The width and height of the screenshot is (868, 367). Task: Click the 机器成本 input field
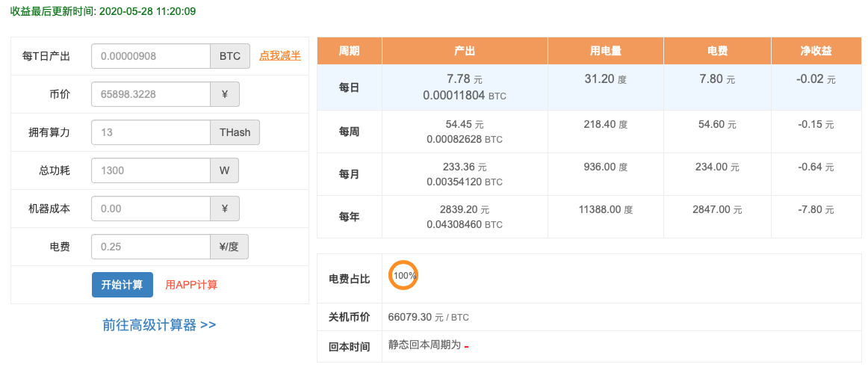coord(151,209)
